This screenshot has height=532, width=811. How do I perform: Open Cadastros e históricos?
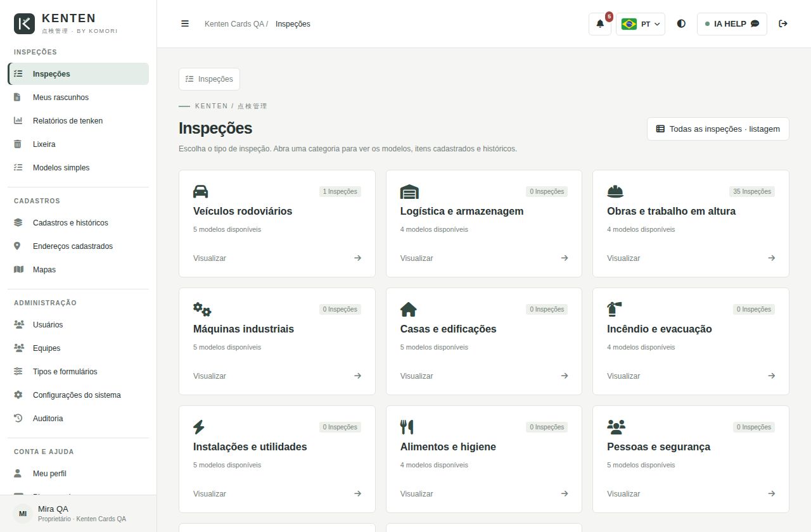click(78, 223)
